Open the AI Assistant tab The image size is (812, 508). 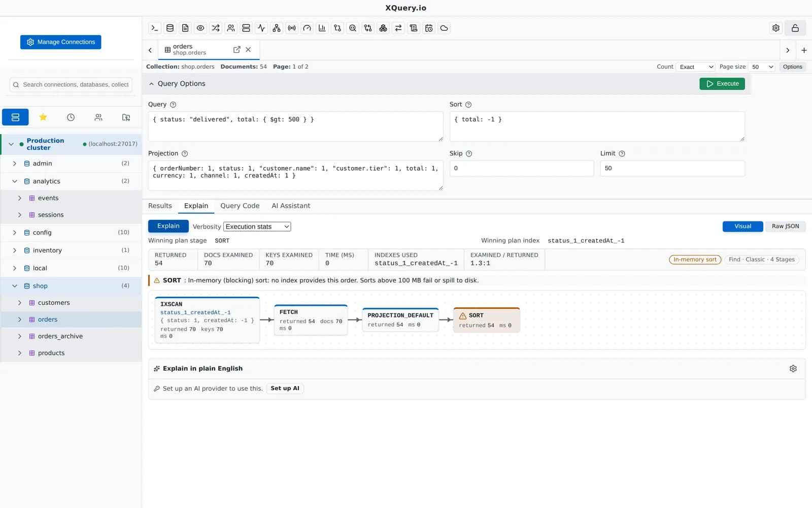click(x=291, y=206)
